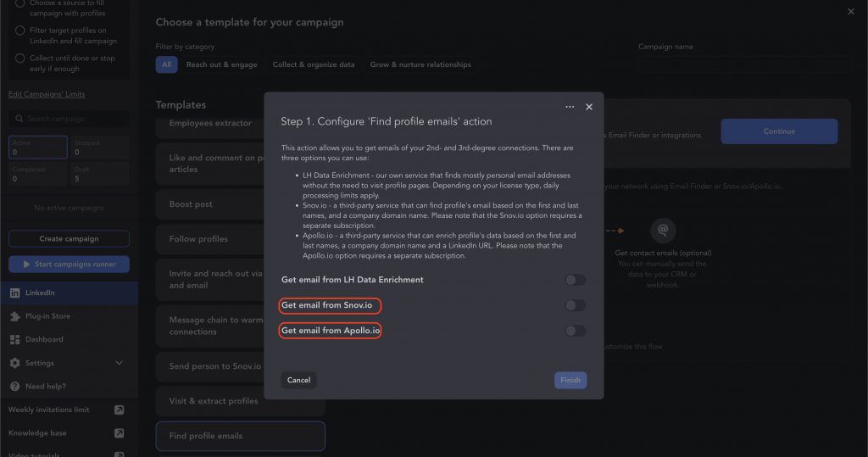
Task: Turn on Get email from Apollo.io
Action: point(576,331)
